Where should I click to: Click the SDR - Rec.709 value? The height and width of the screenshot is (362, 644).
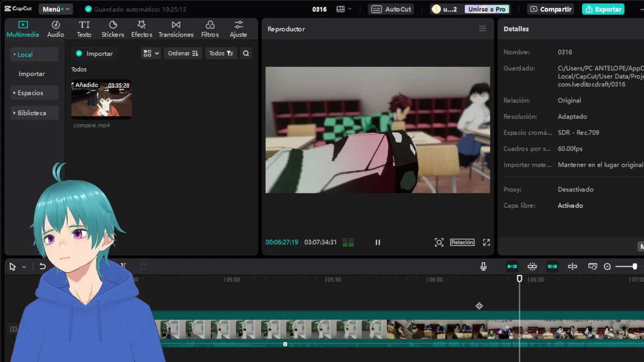pyautogui.click(x=579, y=133)
